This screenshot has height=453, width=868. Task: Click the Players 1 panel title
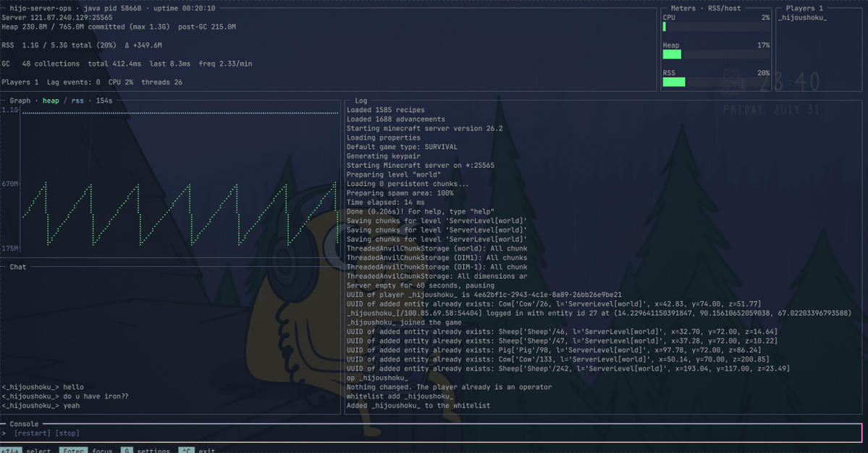tap(804, 8)
